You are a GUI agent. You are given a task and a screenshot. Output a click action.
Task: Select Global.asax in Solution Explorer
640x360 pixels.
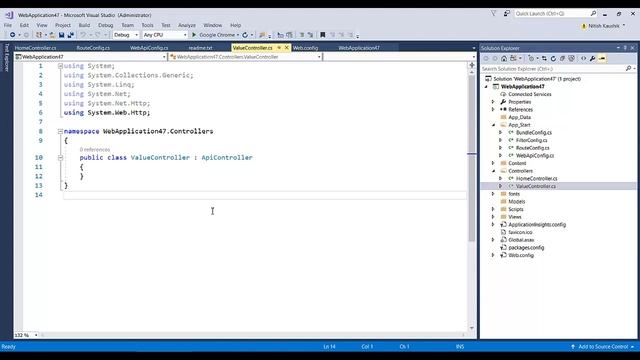point(521,240)
